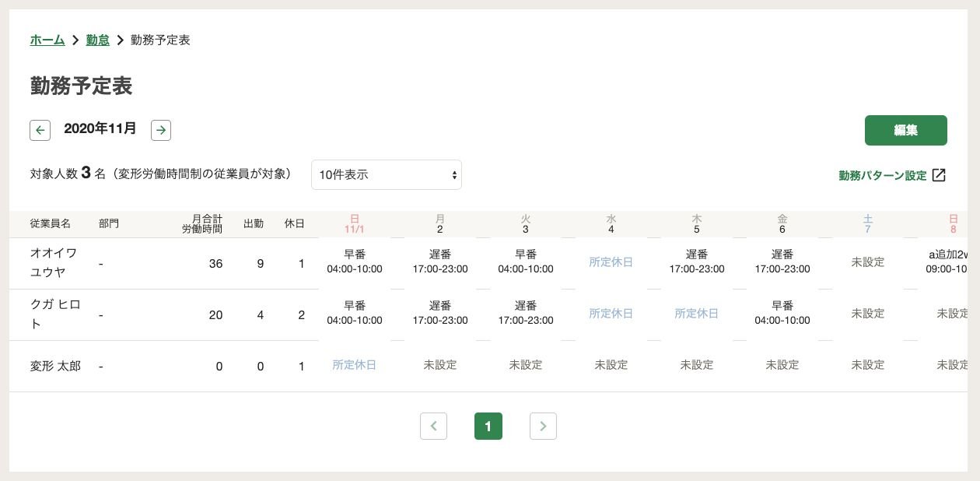The height and width of the screenshot is (481, 980).
Task: Click next page chevron in pagination
Action: coord(543,426)
